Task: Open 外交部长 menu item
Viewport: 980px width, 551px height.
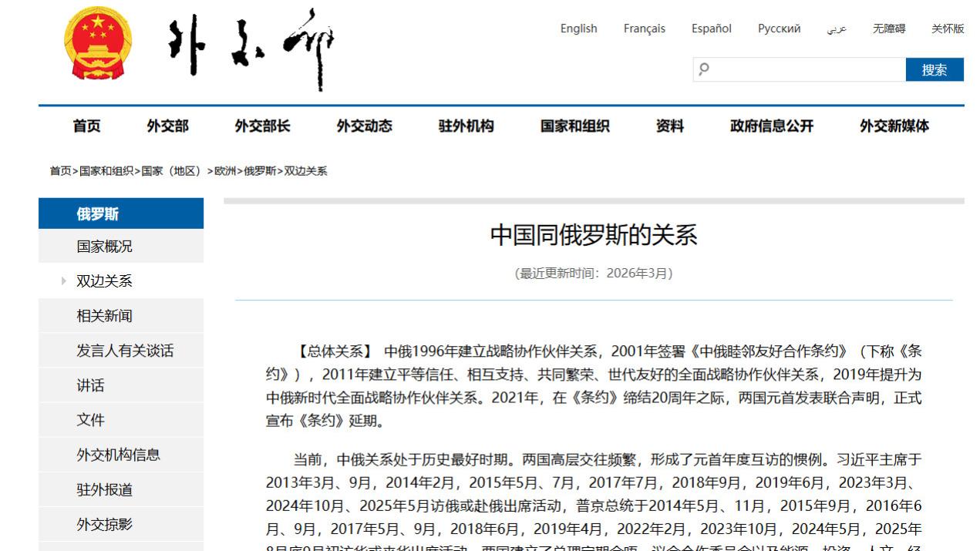Action: tap(262, 126)
